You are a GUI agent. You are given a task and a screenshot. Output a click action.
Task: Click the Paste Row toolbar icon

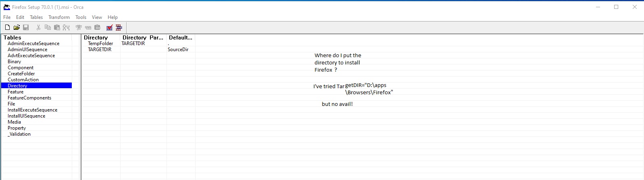tap(97, 27)
